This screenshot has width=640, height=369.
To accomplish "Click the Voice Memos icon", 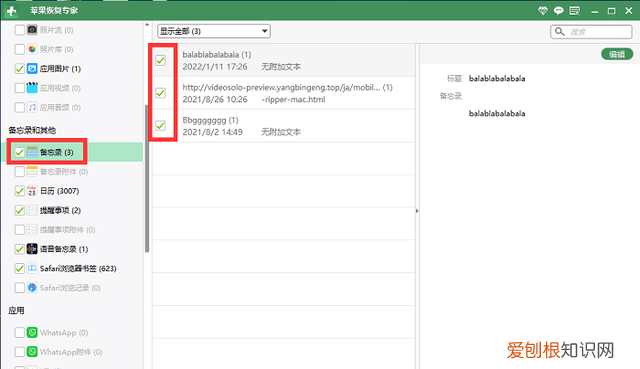I will pos(32,249).
